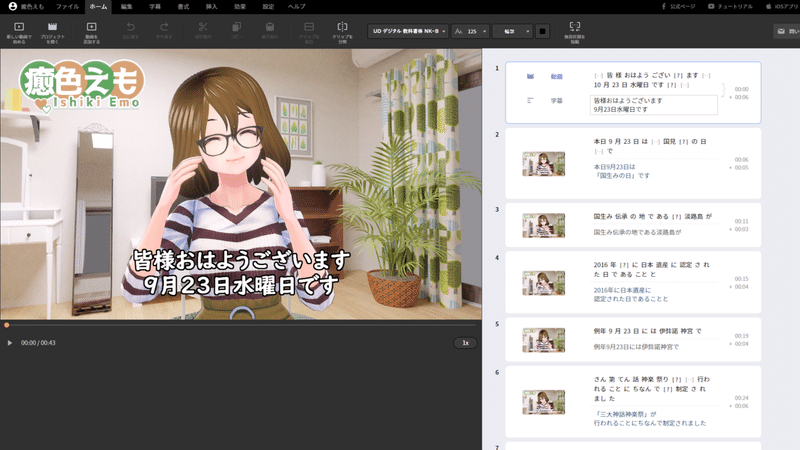
Task: Click the playhead on the seek bar
Action: coord(7,325)
